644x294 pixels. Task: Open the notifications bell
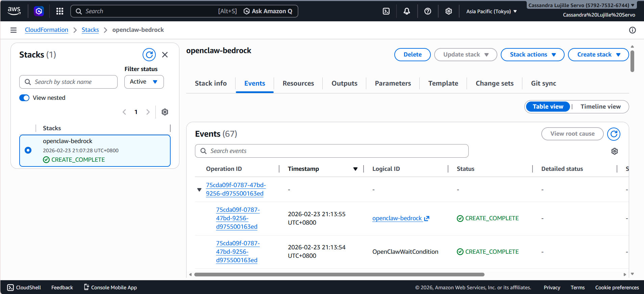[x=407, y=11]
